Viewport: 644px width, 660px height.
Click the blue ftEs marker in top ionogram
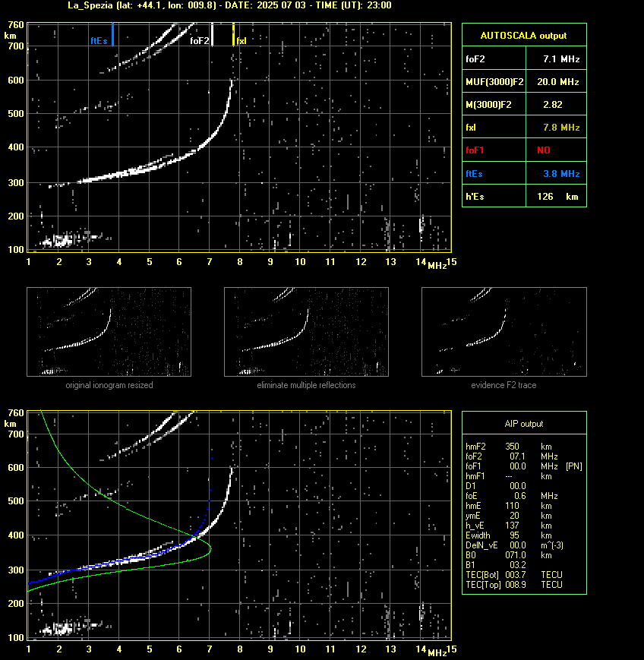pyautogui.click(x=113, y=34)
